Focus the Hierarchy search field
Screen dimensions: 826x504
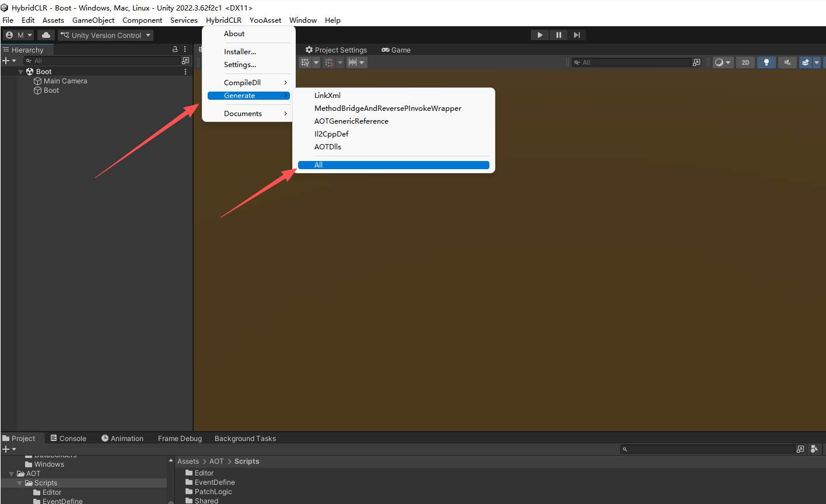click(103, 61)
